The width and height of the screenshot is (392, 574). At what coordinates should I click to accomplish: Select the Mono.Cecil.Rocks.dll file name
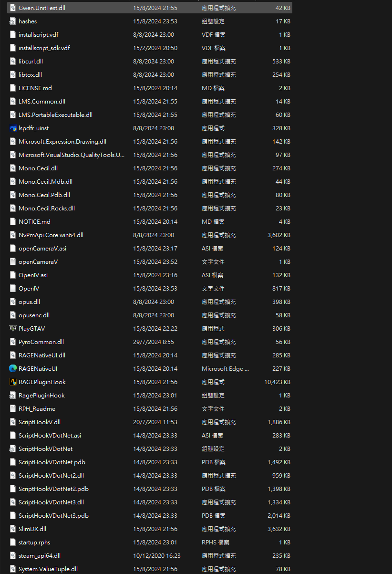pos(47,209)
